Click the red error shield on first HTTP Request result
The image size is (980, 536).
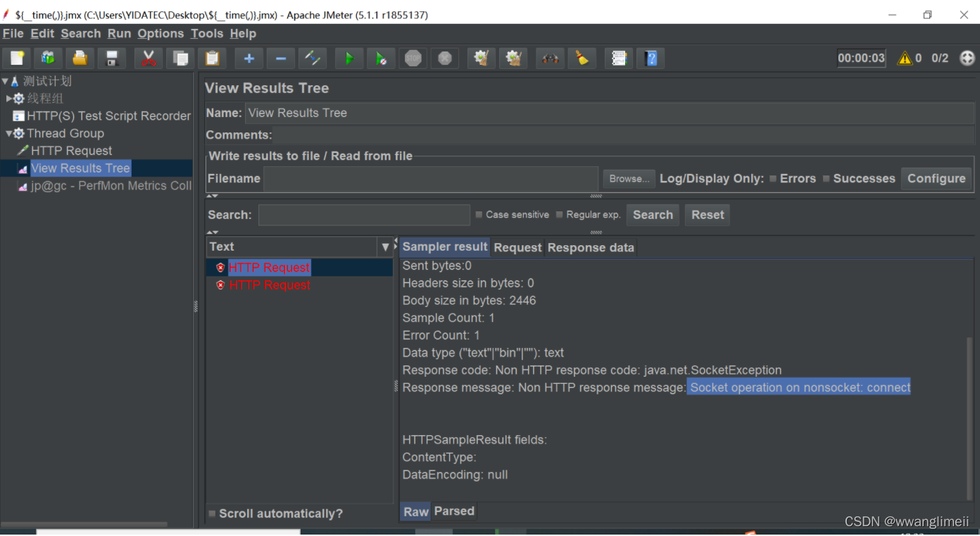tap(220, 268)
